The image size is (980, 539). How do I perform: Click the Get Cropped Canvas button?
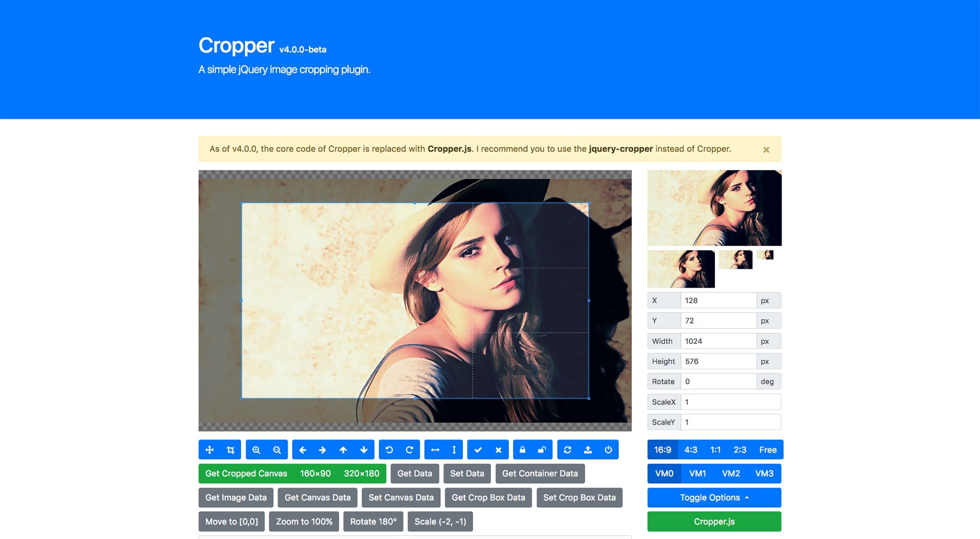point(246,473)
